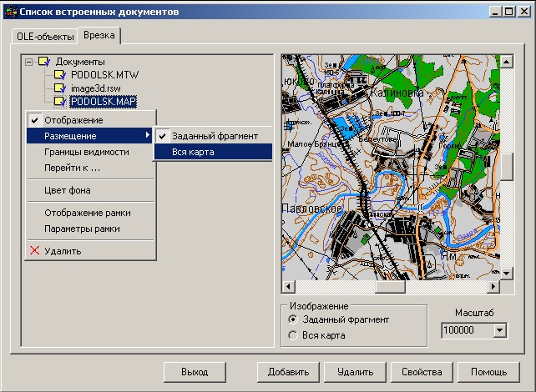Image resolution: width=536 pixels, height=392 pixels.
Task: Click the PODOLSK.MTW document icon
Action: pyautogui.click(x=60, y=75)
